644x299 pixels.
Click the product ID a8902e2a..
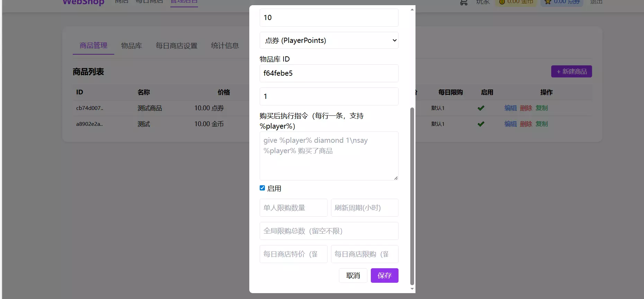pos(89,124)
